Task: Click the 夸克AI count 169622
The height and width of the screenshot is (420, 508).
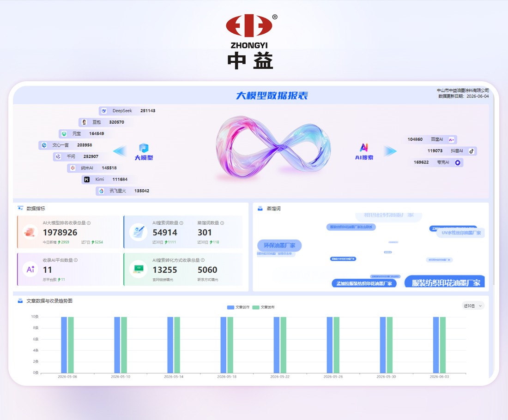Action: [421, 162]
